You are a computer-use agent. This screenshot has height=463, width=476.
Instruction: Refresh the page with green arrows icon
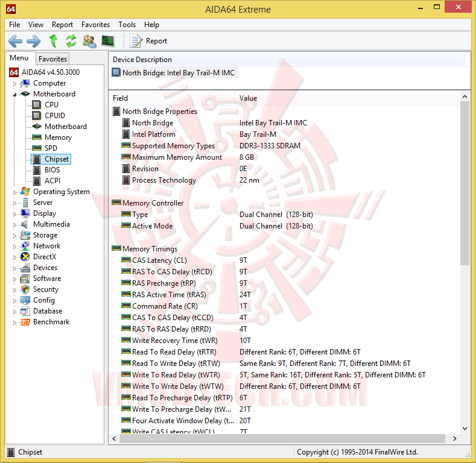coord(71,41)
